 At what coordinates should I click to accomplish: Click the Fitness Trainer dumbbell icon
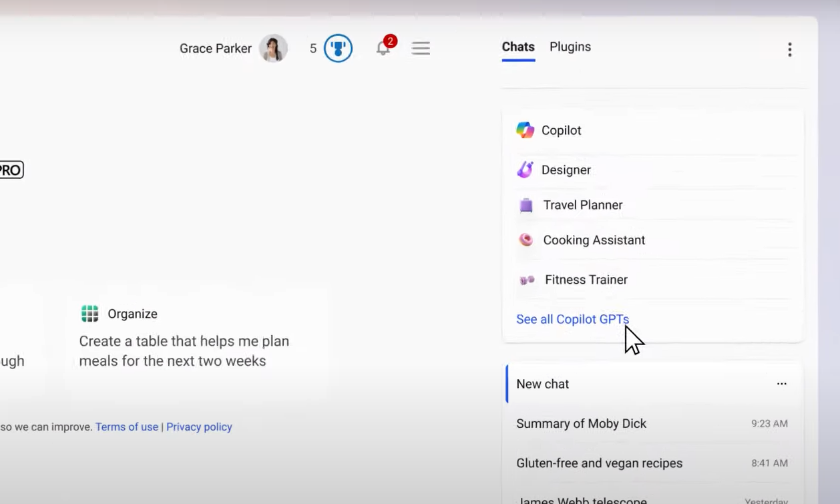(527, 280)
